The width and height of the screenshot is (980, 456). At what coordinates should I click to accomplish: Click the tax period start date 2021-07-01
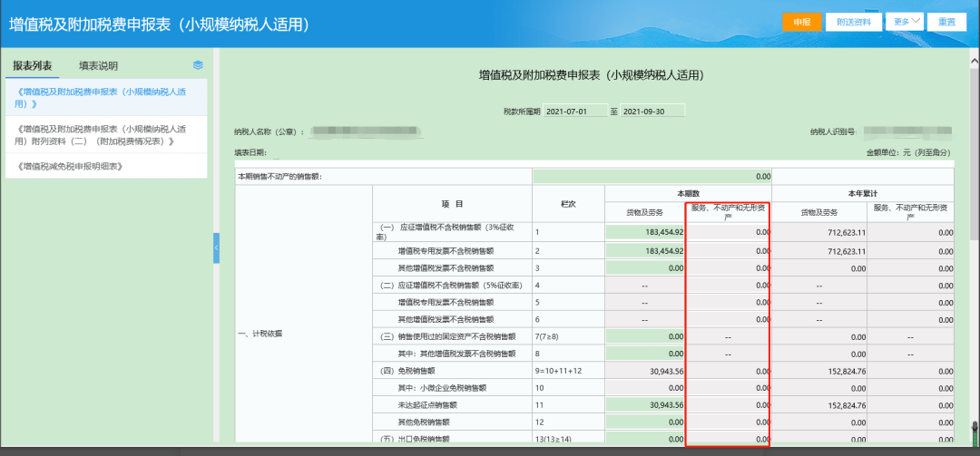[x=574, y=112]
